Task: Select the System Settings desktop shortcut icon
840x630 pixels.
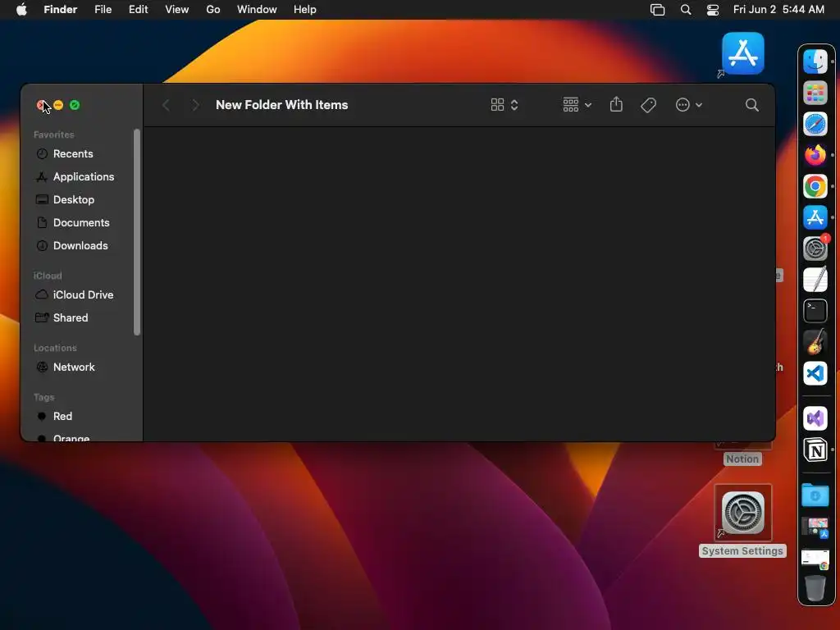Action: [742, 514]
